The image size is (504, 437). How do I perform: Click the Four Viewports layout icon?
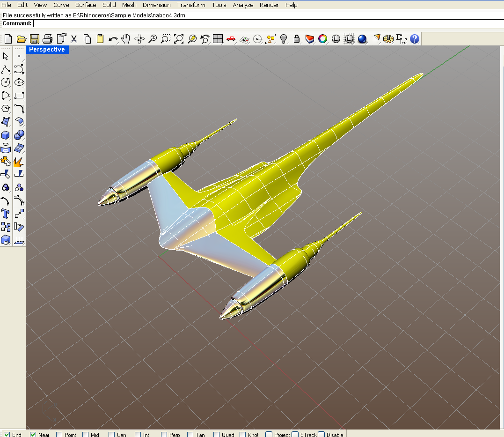pyautogui.click(x=218, y=39)
